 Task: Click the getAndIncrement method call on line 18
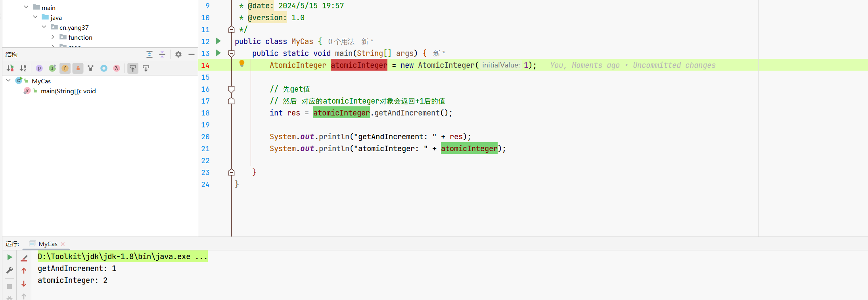(x=407, y=113)
